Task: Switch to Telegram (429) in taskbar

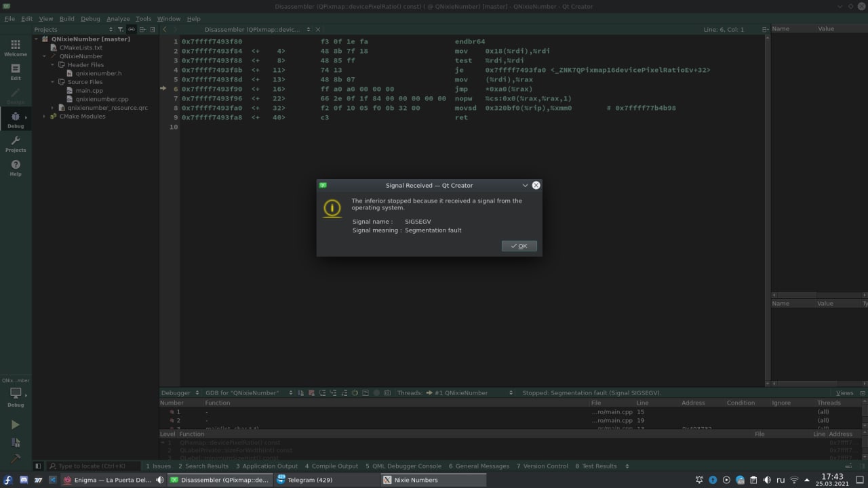Action: [x=325, y=480]
